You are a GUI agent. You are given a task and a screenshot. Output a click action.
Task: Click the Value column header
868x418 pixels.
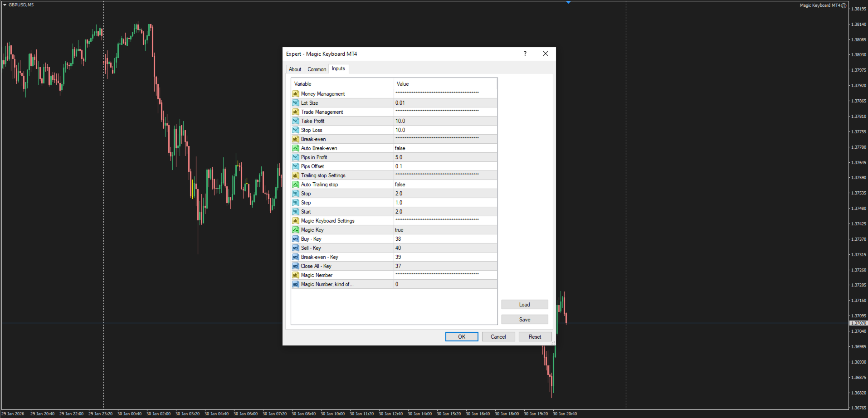click(x=445, y=84)
